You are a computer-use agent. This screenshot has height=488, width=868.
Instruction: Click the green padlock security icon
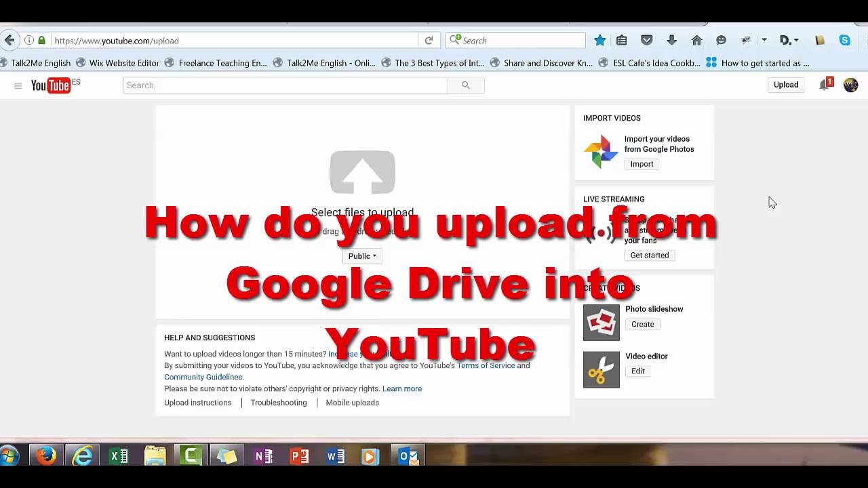click(x=42, y=41)
